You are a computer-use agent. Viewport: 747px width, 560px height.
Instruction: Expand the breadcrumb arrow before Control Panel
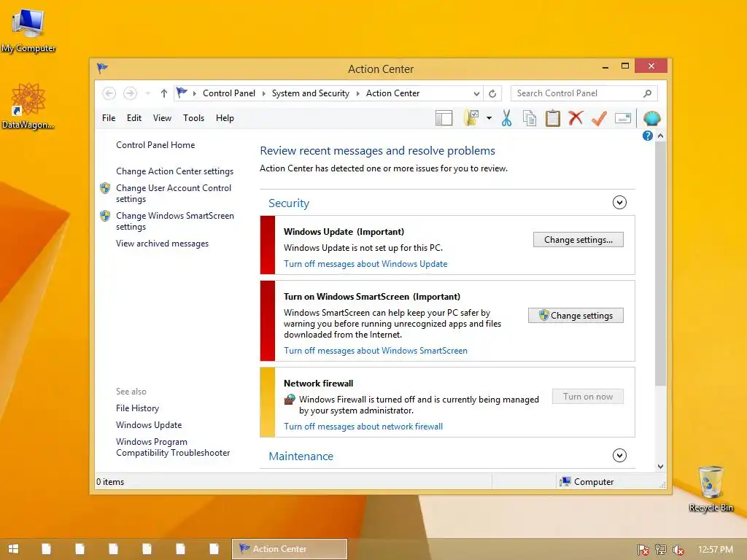tap(194, 93)
